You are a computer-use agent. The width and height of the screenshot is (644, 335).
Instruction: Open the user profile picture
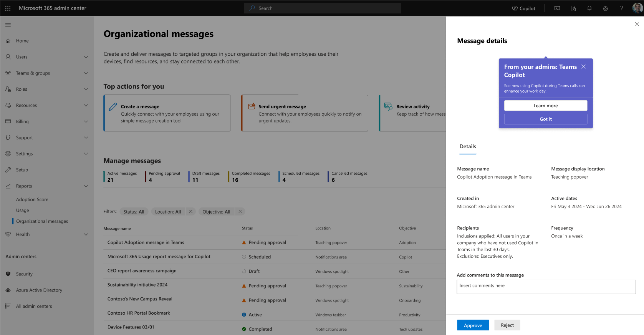[637, 8]
